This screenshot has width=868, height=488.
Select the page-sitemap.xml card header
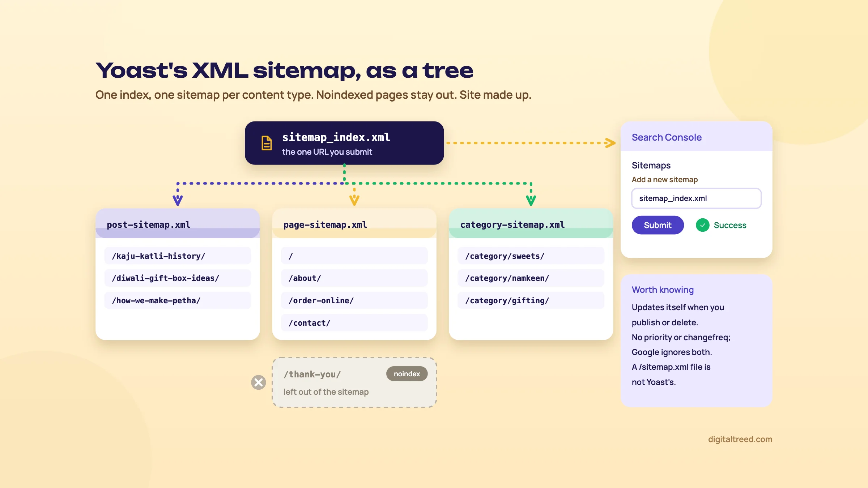pyautogui.click(x=354, y=223)
